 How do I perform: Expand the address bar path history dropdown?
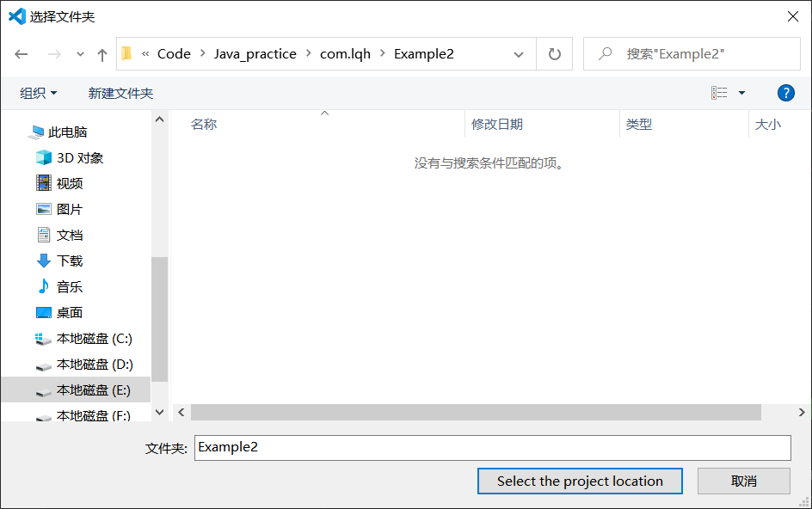pyautogui.click(x=519, y=54)
